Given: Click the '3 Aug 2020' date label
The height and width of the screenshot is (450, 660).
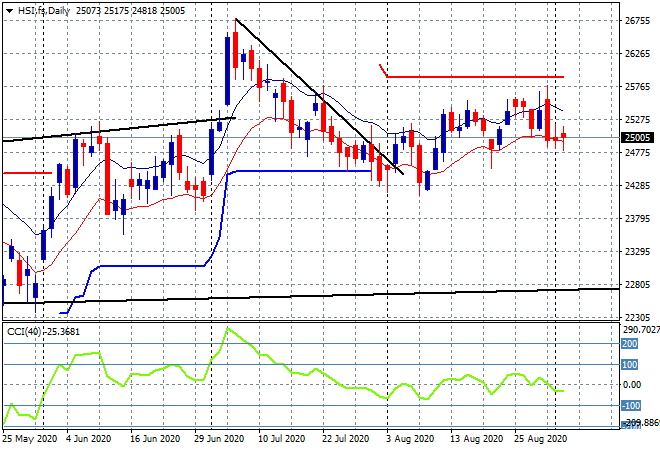Looking at the screenshot, I should 410,439.
